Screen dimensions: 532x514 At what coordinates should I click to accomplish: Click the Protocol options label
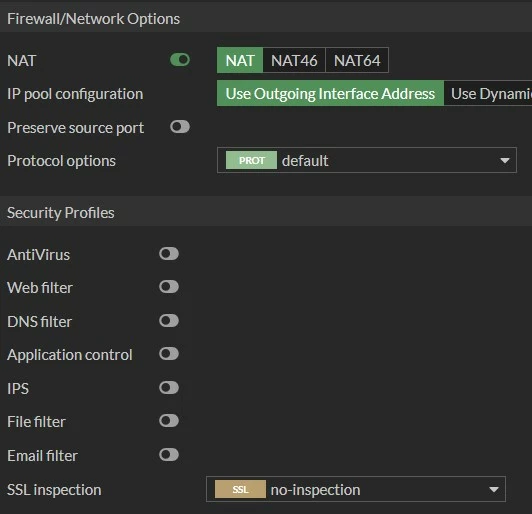coord(61,161)
